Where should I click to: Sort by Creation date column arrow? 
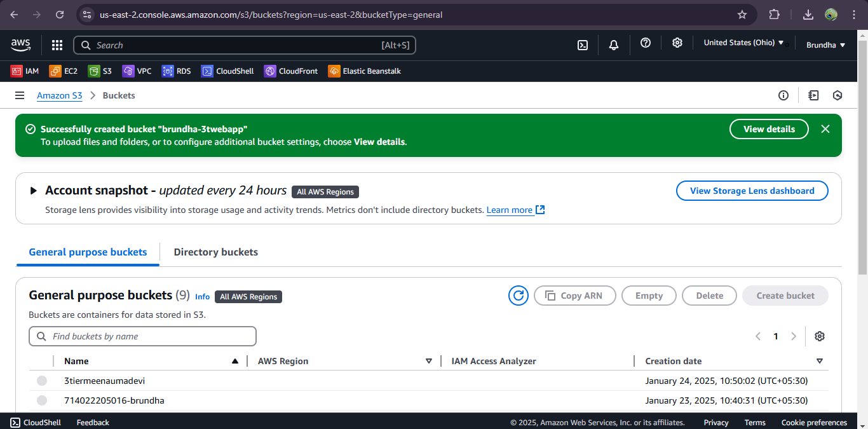(820, 361)
